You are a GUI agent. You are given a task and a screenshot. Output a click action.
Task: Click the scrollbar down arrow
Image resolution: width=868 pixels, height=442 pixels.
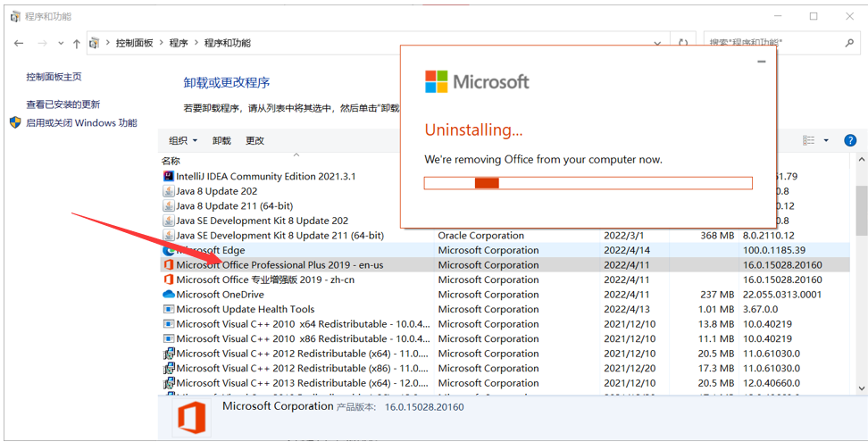click(862, 388)
